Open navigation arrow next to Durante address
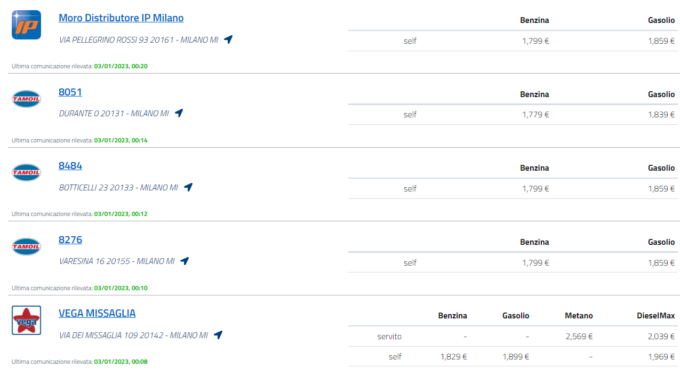The image size is (680, 376). [x=179, y=113]
